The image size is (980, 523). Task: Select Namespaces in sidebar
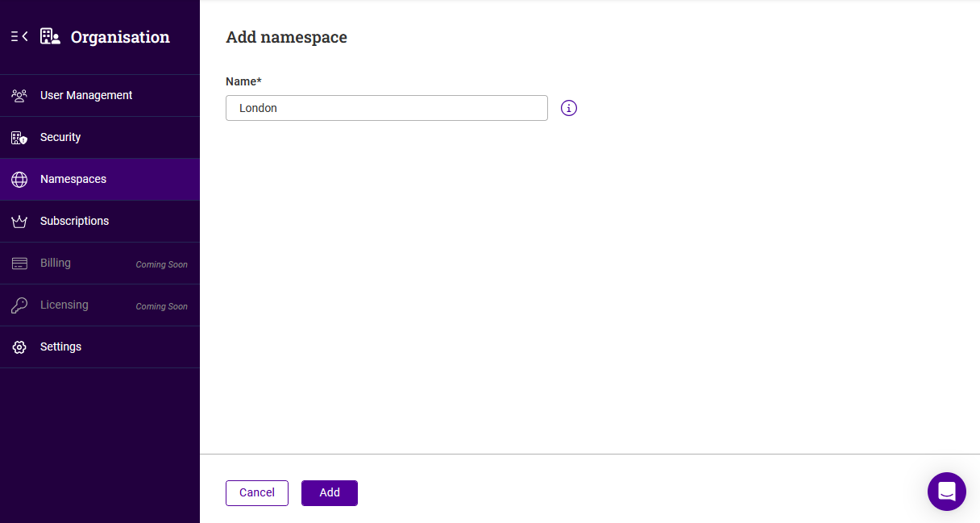click(x=100, y=179)
